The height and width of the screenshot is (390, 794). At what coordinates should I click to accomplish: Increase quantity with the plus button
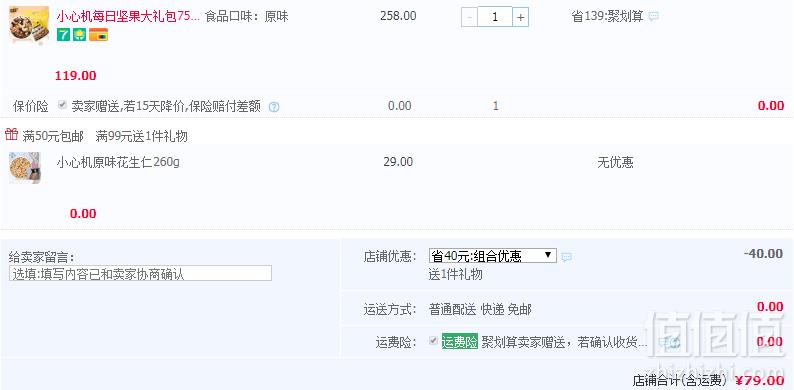pos(521,18)
